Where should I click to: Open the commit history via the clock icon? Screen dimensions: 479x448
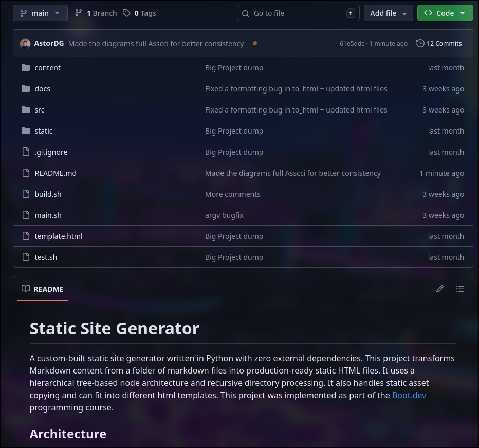point(420,43)
